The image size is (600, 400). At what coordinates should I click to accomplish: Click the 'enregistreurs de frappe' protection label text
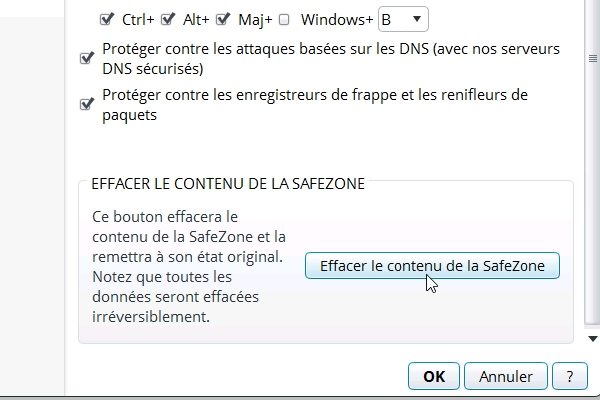(315, 105)
